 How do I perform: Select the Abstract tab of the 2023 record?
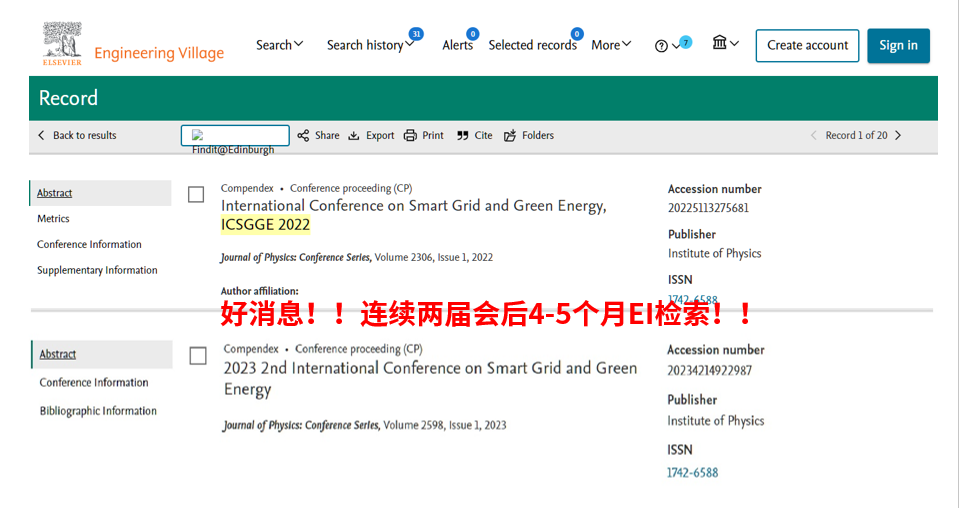click(x=102, y=355)
